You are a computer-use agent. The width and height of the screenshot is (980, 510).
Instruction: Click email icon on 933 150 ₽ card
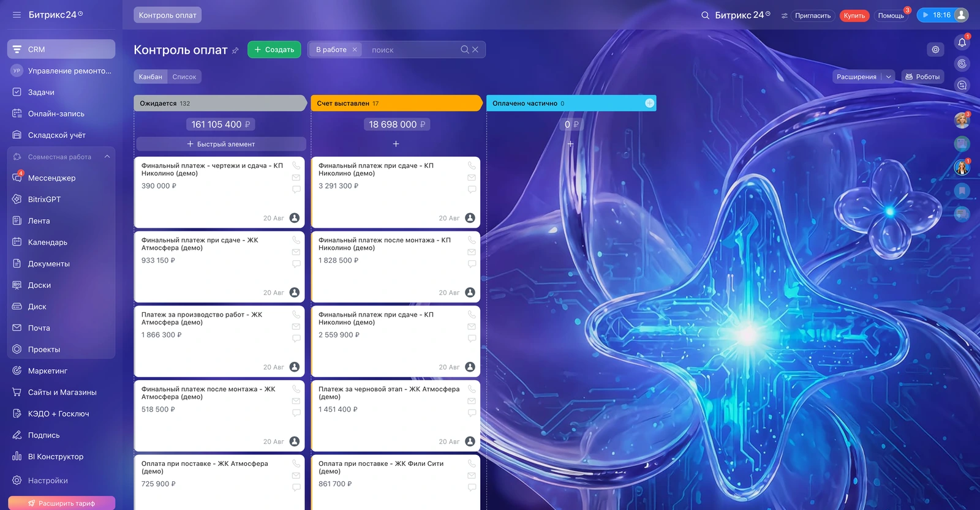296,252
